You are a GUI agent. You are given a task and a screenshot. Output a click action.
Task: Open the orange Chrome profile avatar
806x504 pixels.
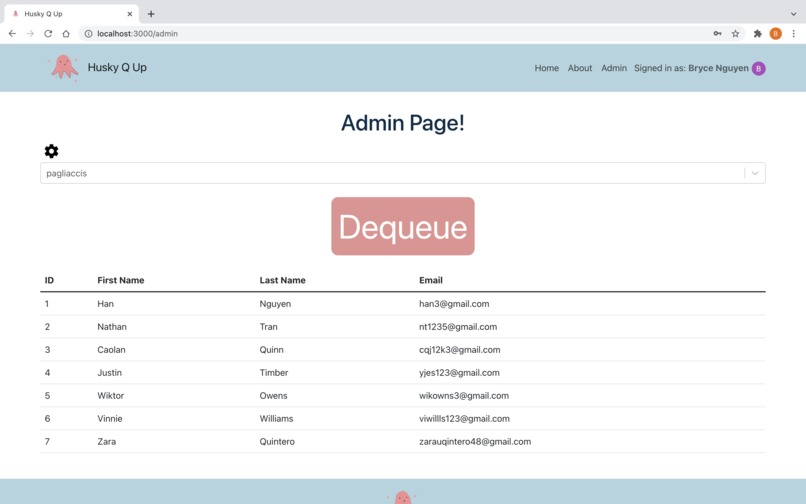coord(776,33)
